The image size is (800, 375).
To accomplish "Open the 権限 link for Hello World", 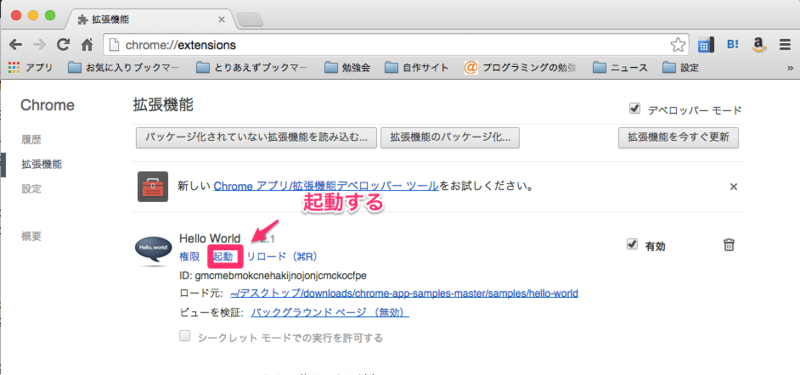I will point(189,256).
